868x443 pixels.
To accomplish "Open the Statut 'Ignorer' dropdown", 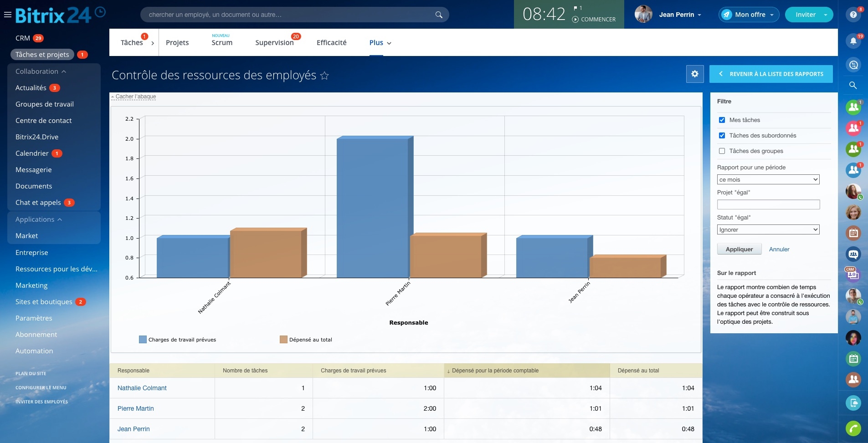I will pos(768,229).
